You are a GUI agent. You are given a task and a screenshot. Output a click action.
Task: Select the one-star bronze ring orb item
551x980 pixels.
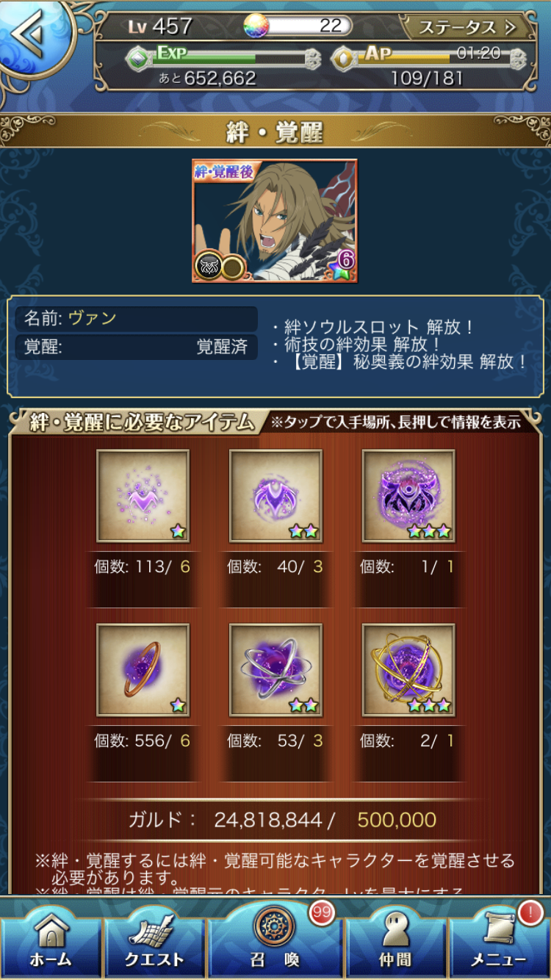(x=143, y=670)
